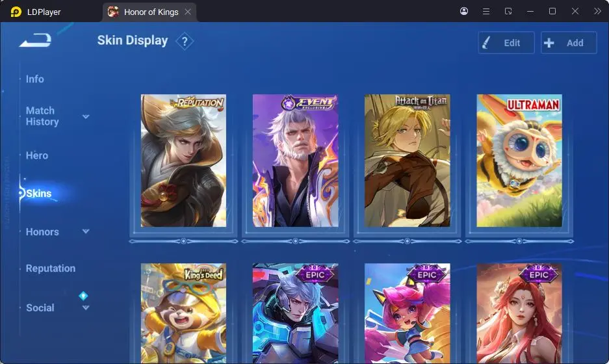Open the Hero section
Image resolution: width=609 pixels, height=364 pixels.
(37, 155)
